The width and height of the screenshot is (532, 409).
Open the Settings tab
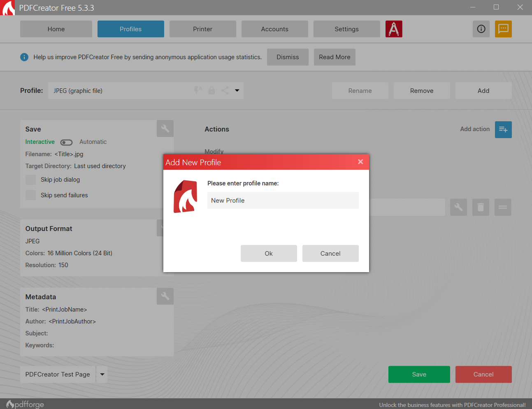(347, 29)
